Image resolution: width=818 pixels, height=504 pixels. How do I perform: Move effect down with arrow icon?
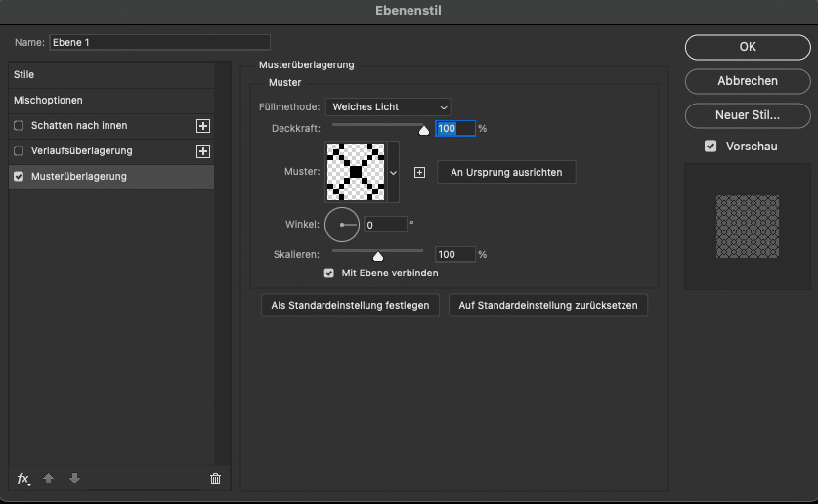click(x=74, y=478)
